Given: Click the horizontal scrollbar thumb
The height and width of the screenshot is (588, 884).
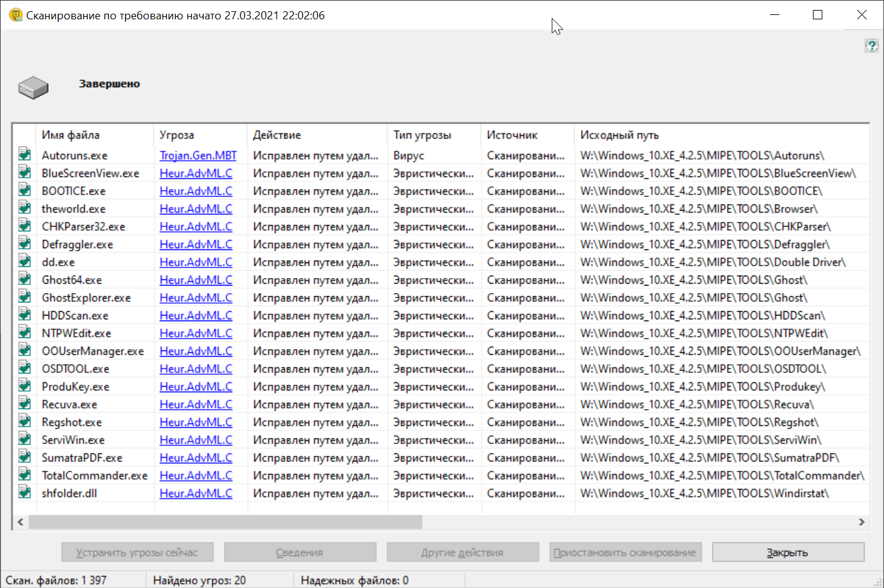Looking at the screenshot, I should tap(226, 522).
